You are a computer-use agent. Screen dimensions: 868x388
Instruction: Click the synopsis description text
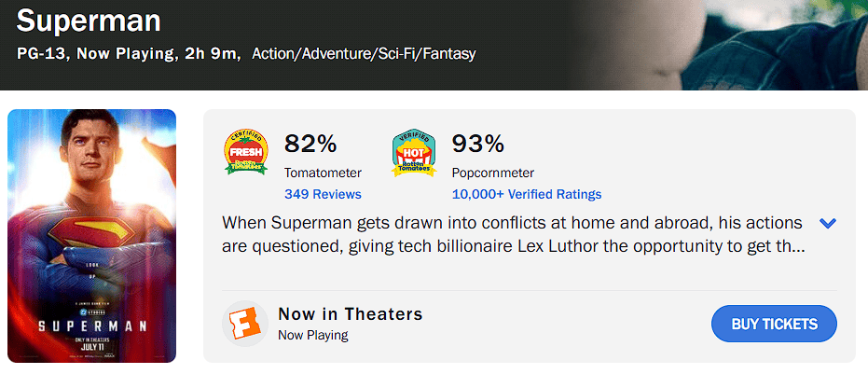tap(513, 236)
